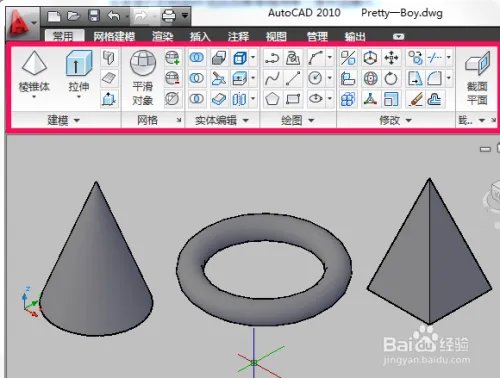Click the Extract Edges wireframe cube icon
500x378 pixels.
(240, 58)
